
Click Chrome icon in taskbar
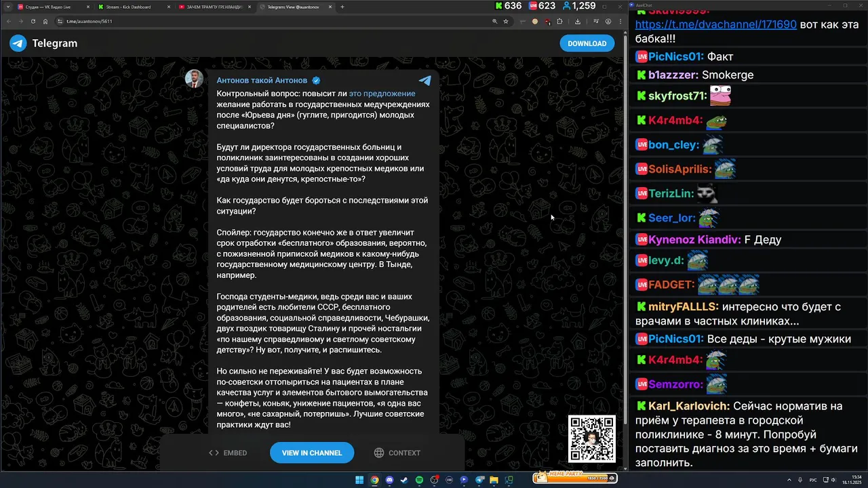point(374,480)
